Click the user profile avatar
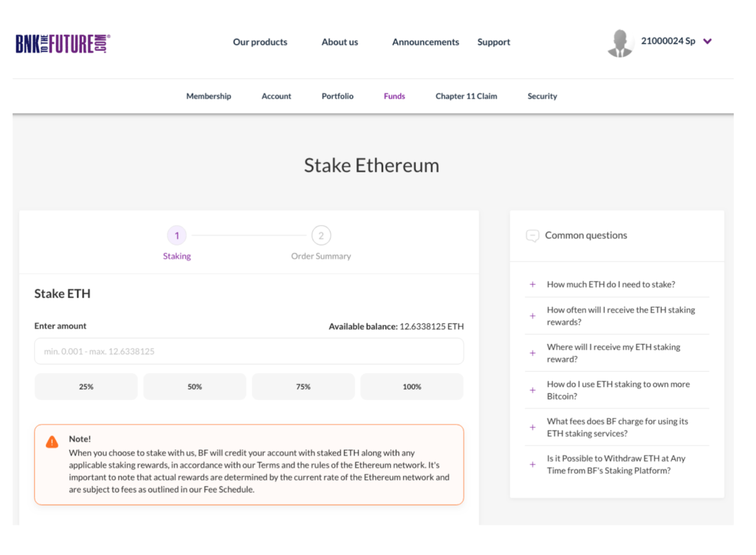Image resolution: width=756 pixels, height=555 pixels. click(620, 43)
